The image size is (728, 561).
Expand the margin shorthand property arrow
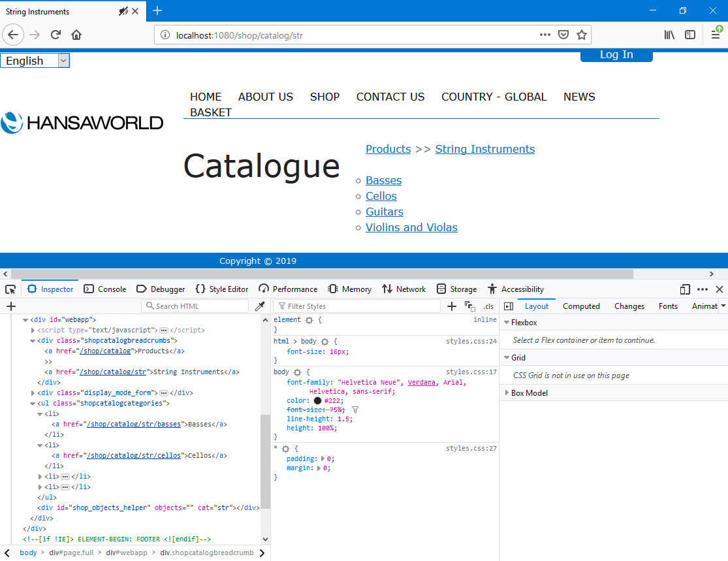pos(319,468)
